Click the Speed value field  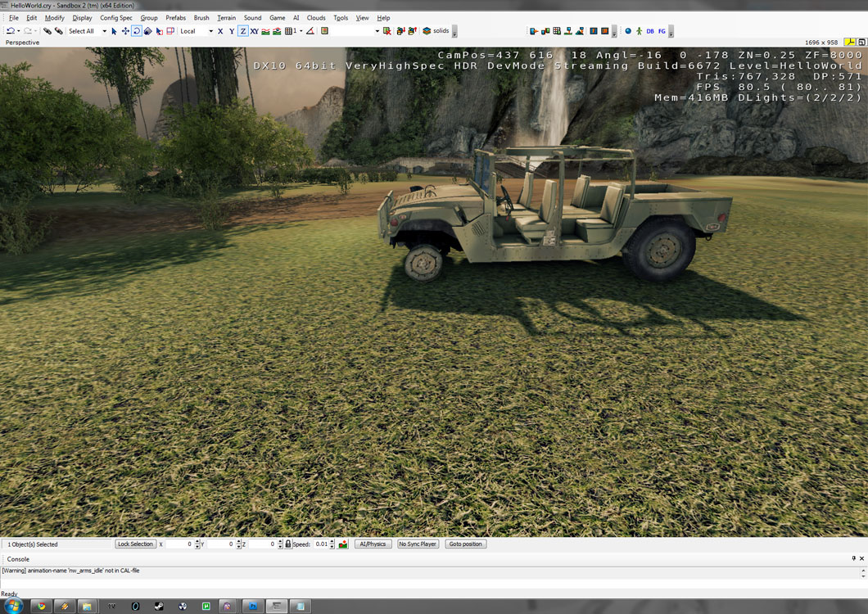(x=321, y=544)
